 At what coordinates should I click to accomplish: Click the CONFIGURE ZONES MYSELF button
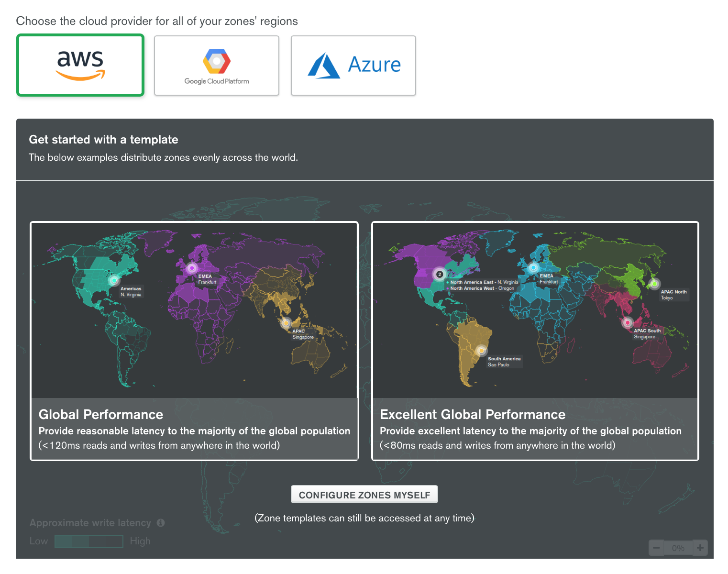coord(364,495)
